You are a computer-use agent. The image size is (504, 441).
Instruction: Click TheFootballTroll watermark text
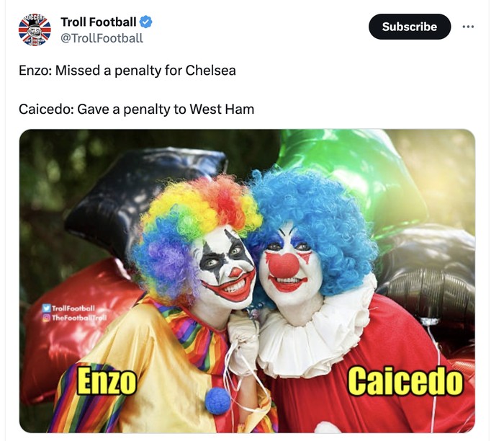click(x=79, y=318)
